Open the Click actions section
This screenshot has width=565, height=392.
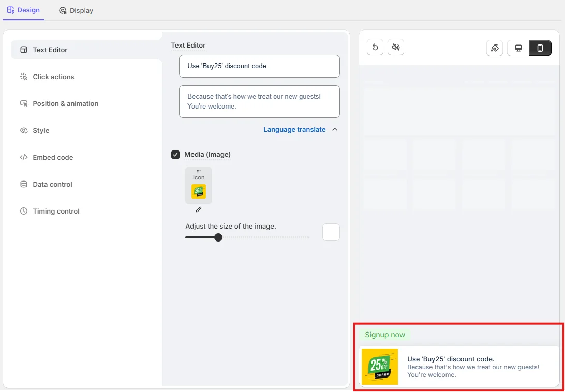click(x=53, y=77)
